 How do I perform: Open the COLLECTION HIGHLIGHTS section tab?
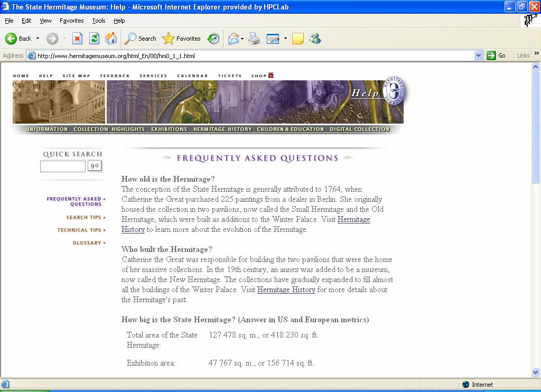pos(109,129)
